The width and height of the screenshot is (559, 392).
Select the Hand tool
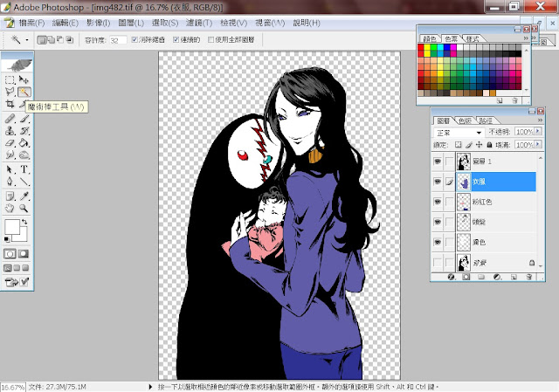tap(10, 208)
